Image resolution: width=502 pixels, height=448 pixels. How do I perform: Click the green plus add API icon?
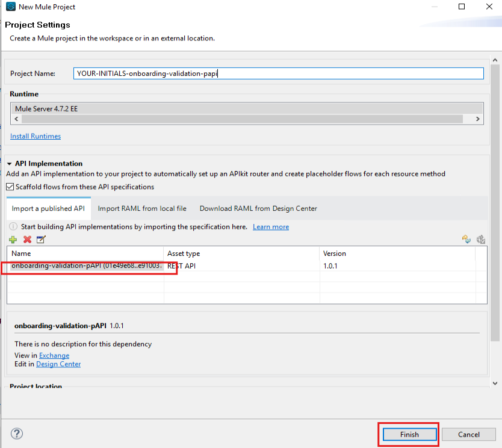click(x=13, y=240)
